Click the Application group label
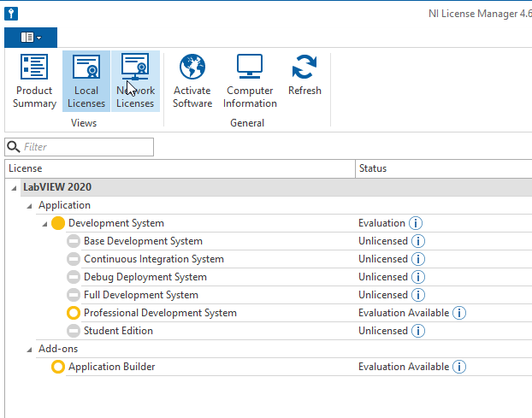The height and width of the screenshot is (418, 532). tap(64, 205)
